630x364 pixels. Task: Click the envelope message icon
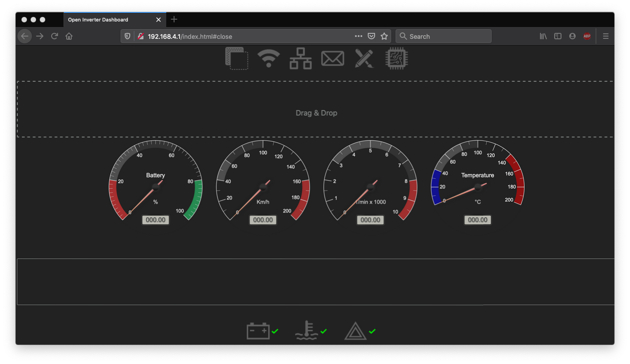(x=333, y=58)
